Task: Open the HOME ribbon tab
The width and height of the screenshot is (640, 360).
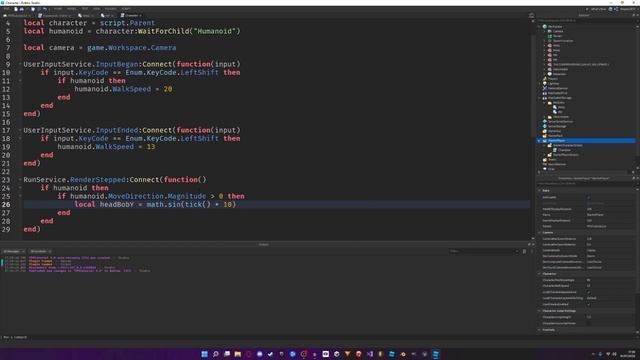Action: point(58,9)
